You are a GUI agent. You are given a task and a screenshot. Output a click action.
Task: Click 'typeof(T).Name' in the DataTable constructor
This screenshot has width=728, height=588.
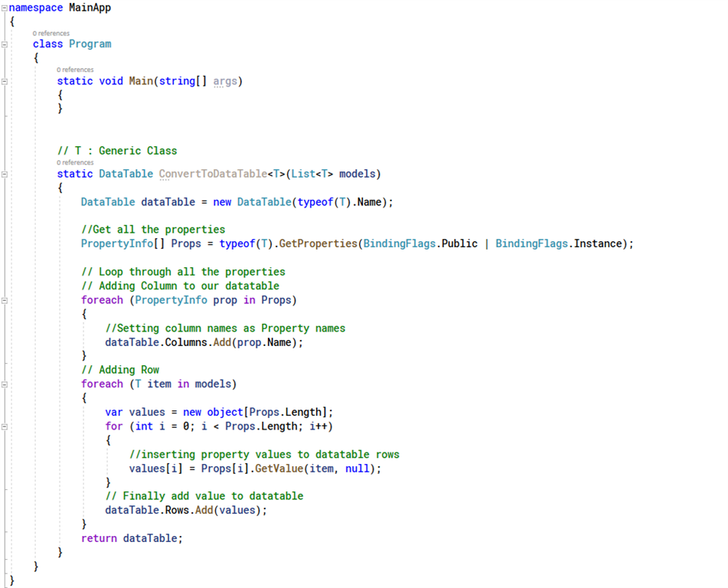click(x=339, y=202)
